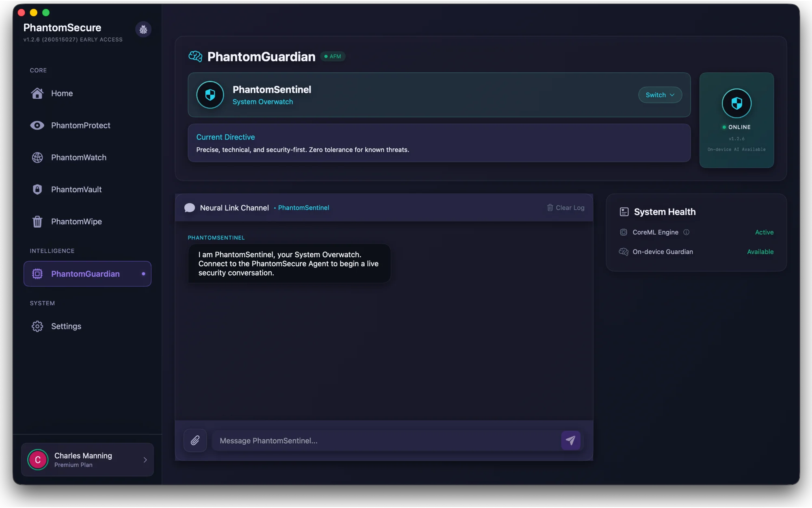Open the Home section
The width and height of the screenshot is (812, 508).
[87, 93]
